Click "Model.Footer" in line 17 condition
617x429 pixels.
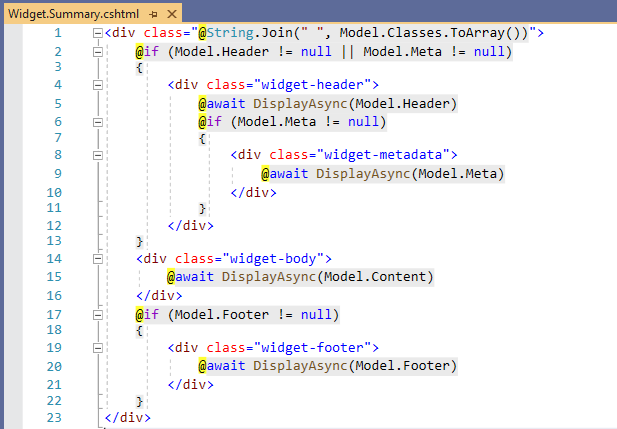pos(222,314)
